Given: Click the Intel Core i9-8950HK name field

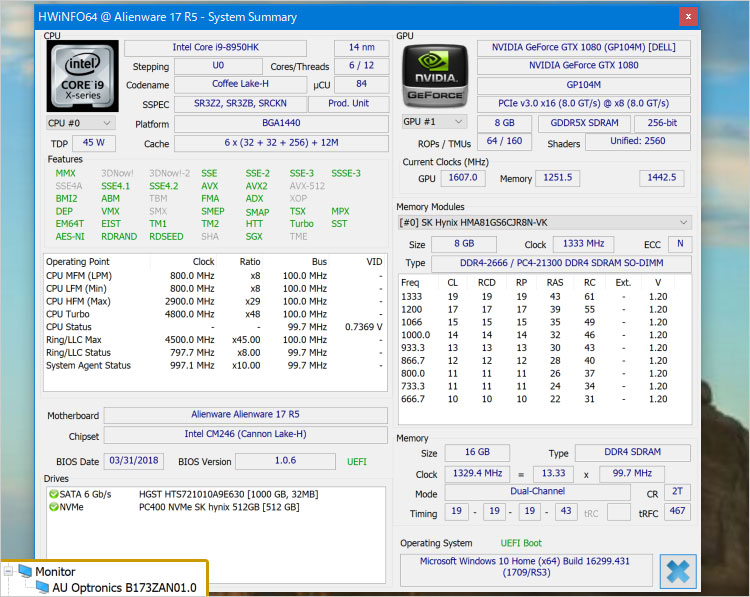Looking at the screenshot, I should pos(215,47).
